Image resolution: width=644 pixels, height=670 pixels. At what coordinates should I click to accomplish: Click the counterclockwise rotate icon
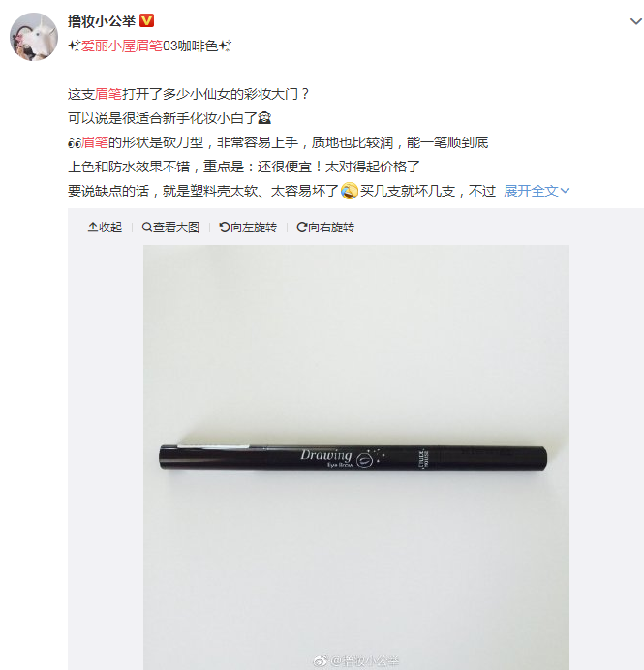[x=225, y=228]
